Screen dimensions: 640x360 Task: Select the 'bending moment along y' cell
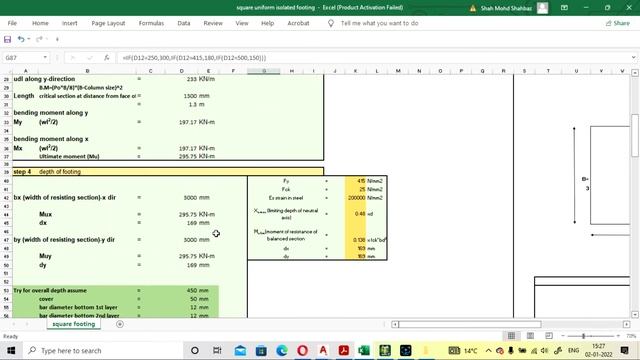click(x=51, y=113)
